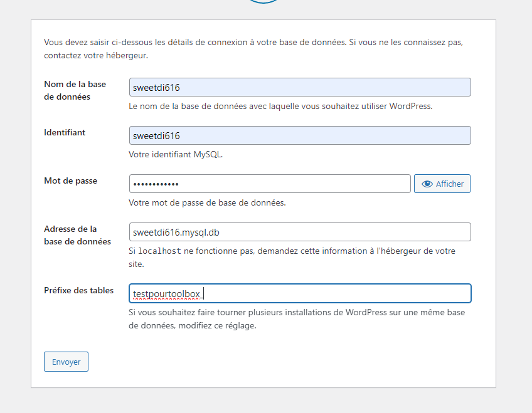Submit the form with the Envoyer button

[66, 362]
